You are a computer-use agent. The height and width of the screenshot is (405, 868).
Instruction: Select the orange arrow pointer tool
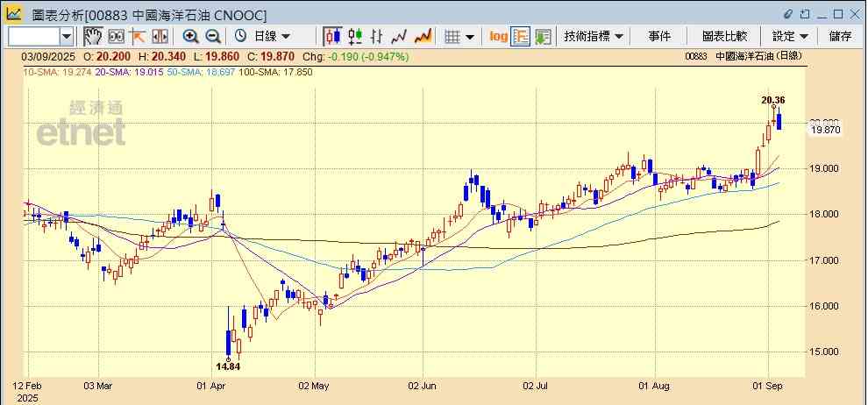(138, 37)
